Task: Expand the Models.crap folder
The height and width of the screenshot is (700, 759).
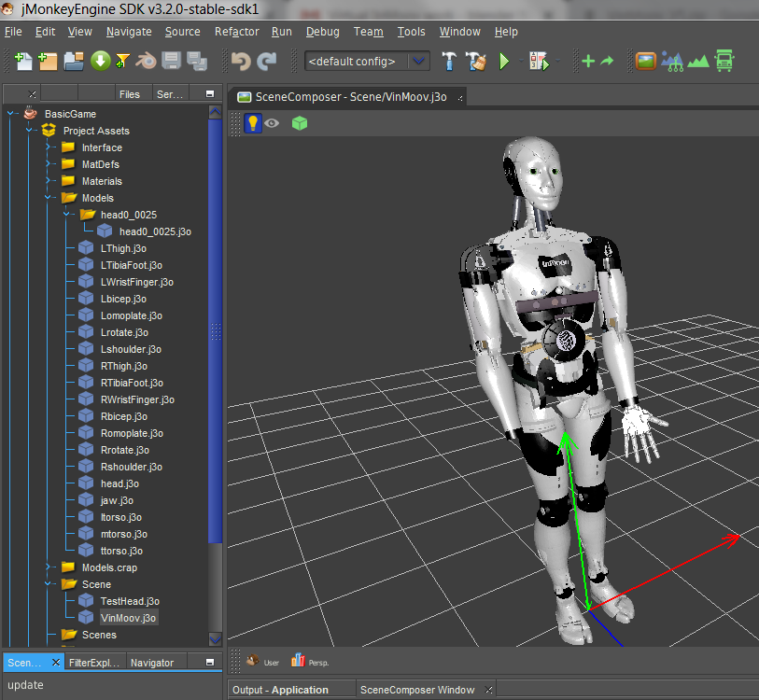Action: [49, 567]
